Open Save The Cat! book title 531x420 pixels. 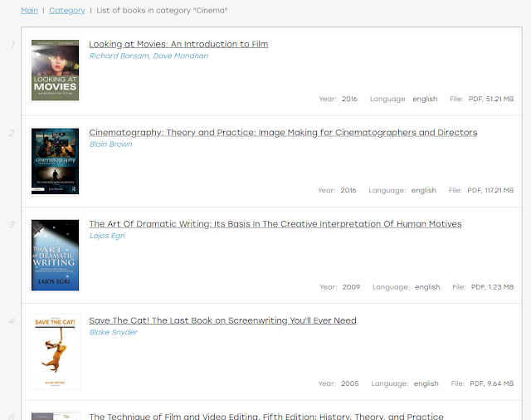(x=222, y=320)
